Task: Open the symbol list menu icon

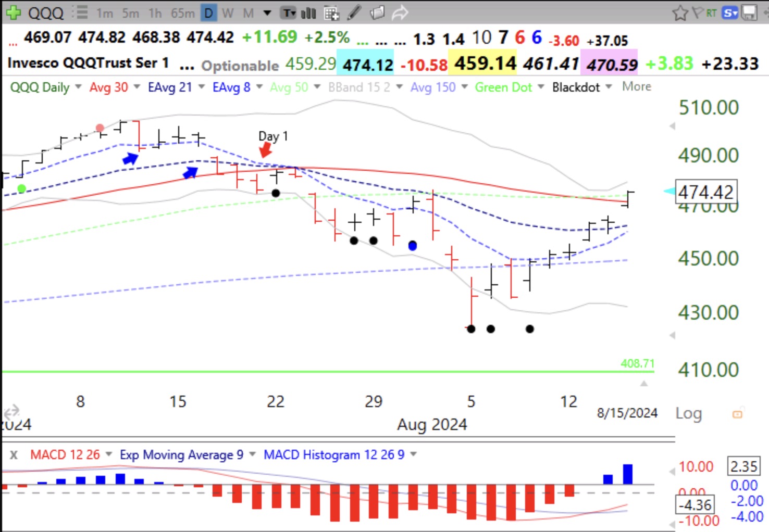Action: 80,12
